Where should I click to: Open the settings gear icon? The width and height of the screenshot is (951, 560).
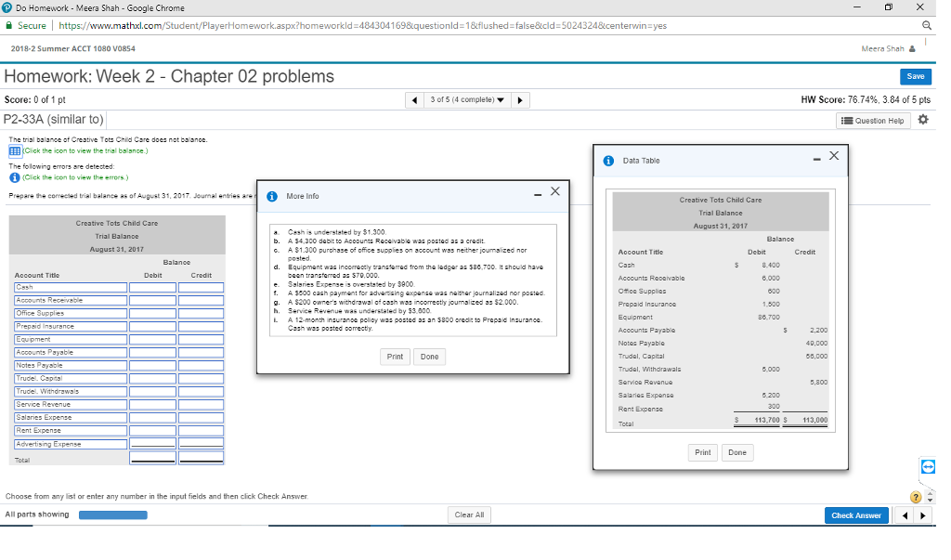click(x=923, y=120)
